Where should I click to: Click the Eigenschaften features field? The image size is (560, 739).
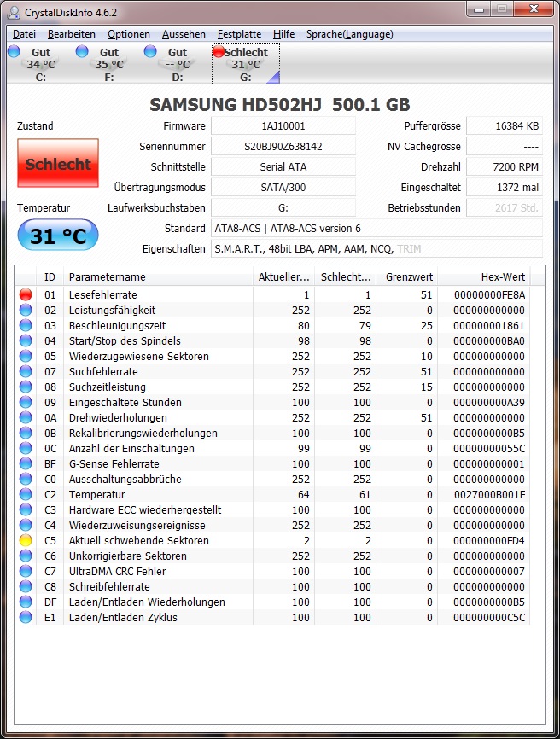pos(376,249)
